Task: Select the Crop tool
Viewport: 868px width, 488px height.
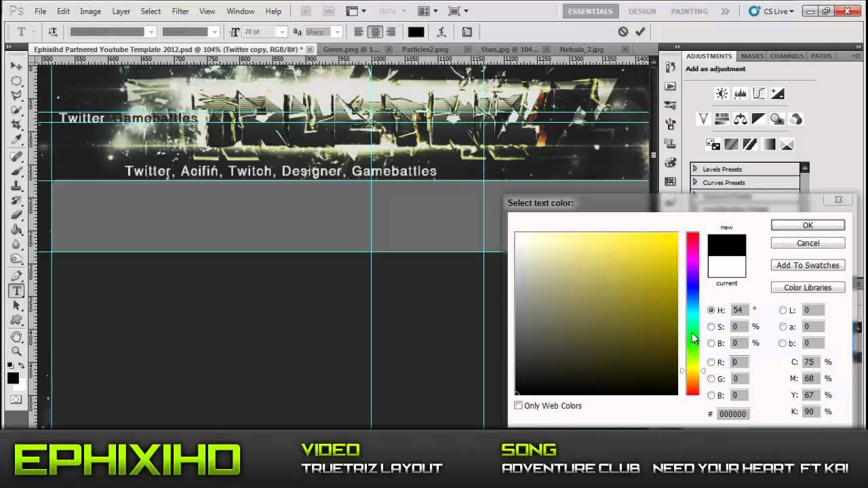Action: pyautogui.click(x=16, y=125)
